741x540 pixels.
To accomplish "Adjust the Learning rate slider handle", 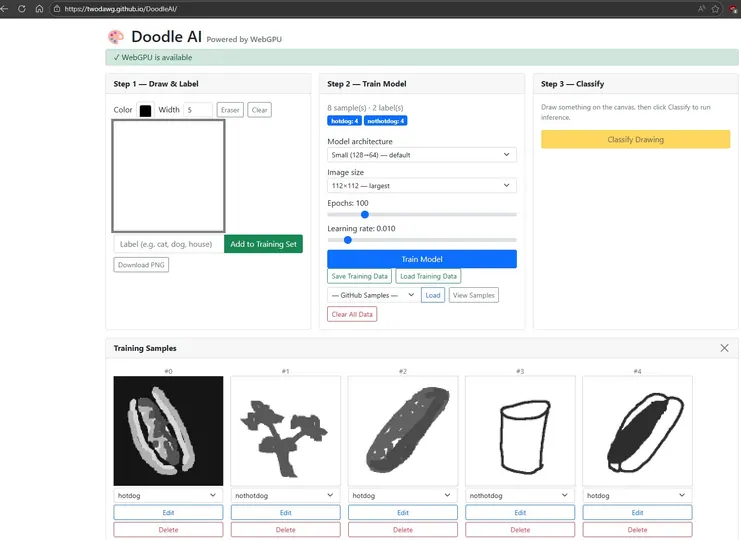I will (x=348, y=240).
